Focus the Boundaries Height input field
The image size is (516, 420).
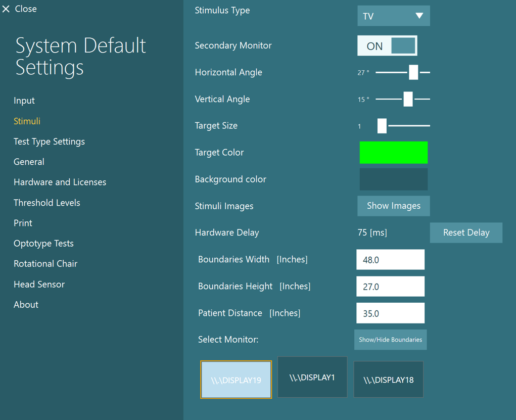coord(390,287)
